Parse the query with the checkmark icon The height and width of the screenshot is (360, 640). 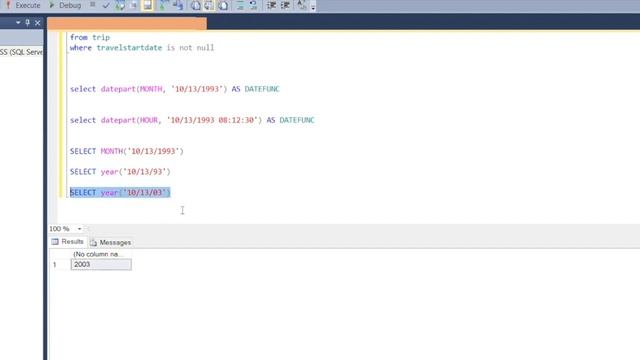106,5
